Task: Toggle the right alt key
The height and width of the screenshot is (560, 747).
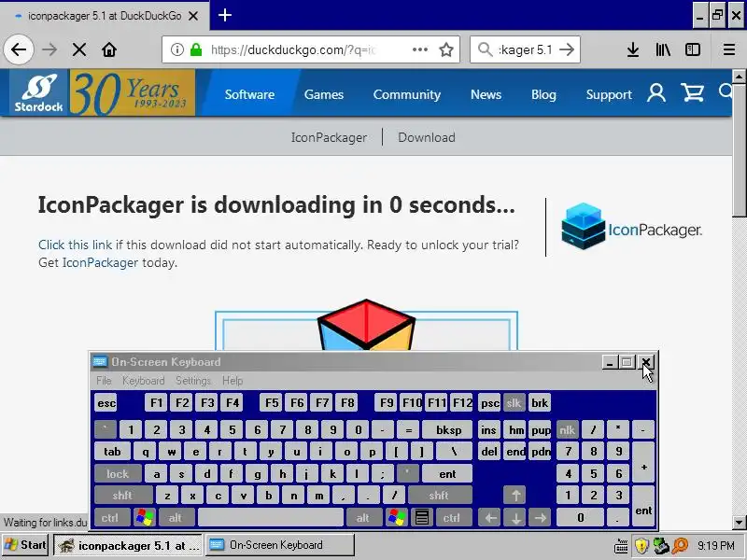Action: [x=363, y=517]
